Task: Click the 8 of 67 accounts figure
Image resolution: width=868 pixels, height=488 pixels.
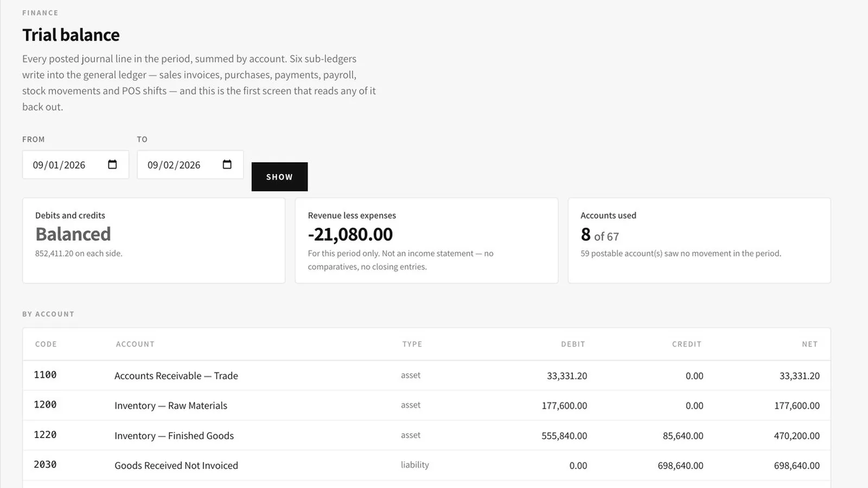Action: (599, 235)
